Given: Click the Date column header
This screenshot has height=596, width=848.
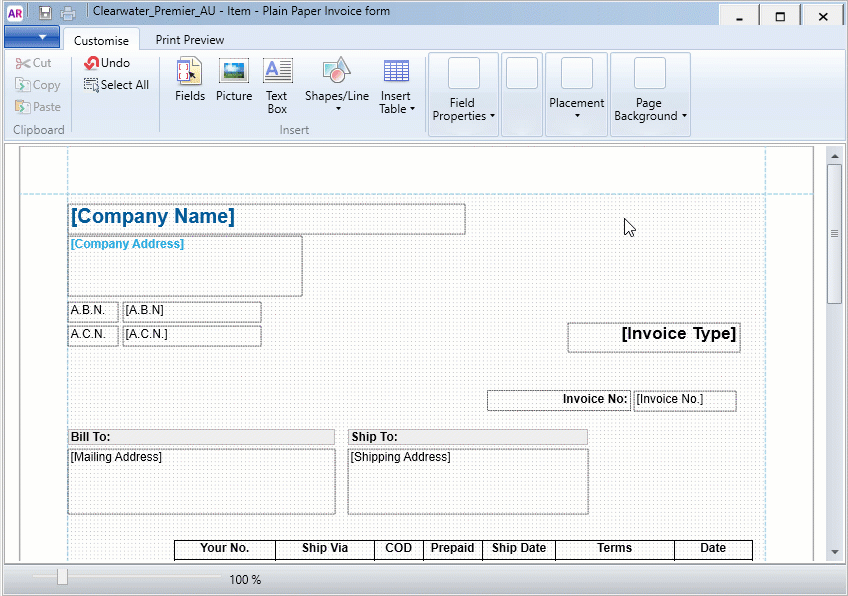Looking at the screenshot, I should [x=713, y=549].
